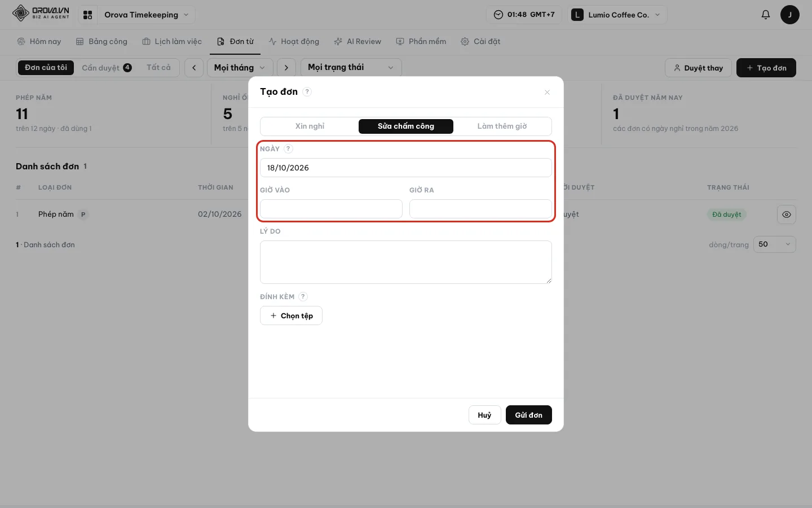Click the Gửi đơn submit button
Viewport: 812px width, 508px height.
click(x=529, y=415)
